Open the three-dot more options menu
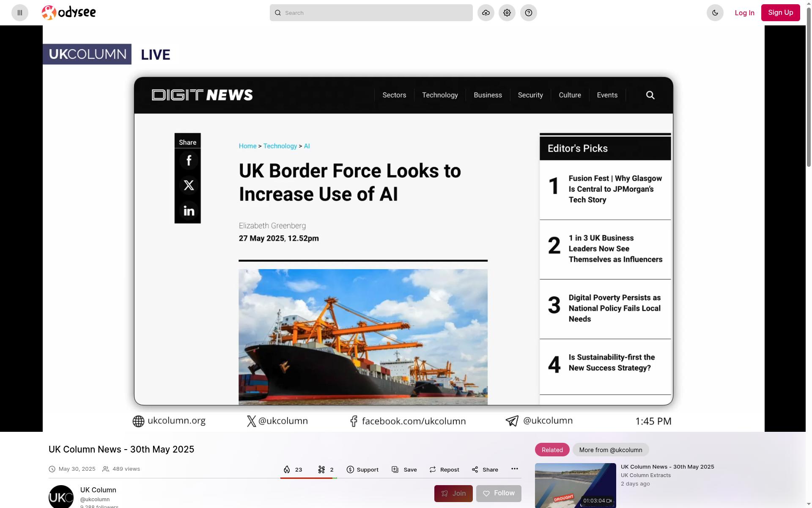 [x=515, y=469]
